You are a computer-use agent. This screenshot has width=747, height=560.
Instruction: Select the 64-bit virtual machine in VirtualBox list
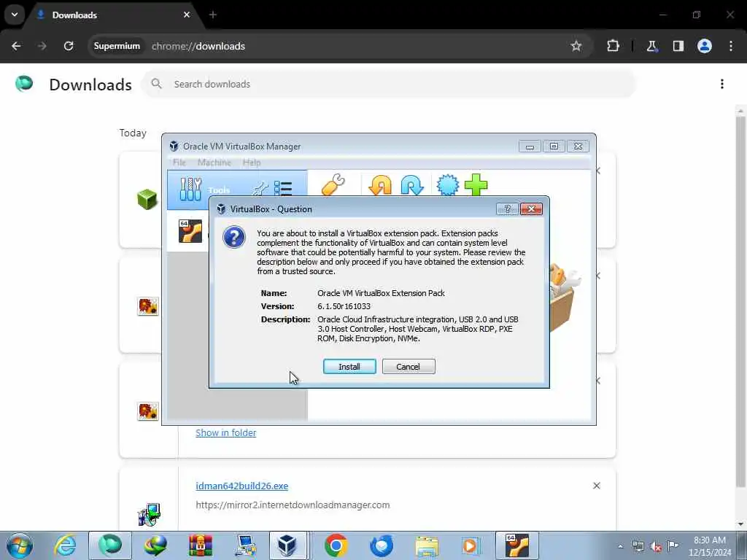tap(190, 231)
